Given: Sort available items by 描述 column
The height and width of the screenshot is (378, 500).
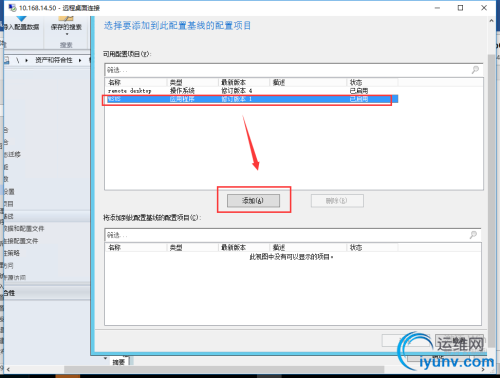Looking at the screenshot, I should click(x=308, y=82).
